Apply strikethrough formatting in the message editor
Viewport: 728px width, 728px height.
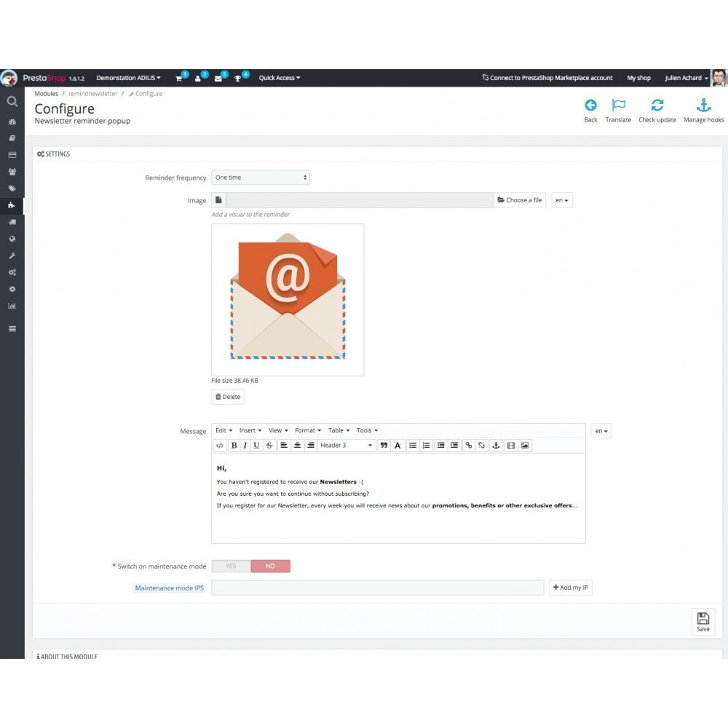pyautogui.click(x=269, y=446)
